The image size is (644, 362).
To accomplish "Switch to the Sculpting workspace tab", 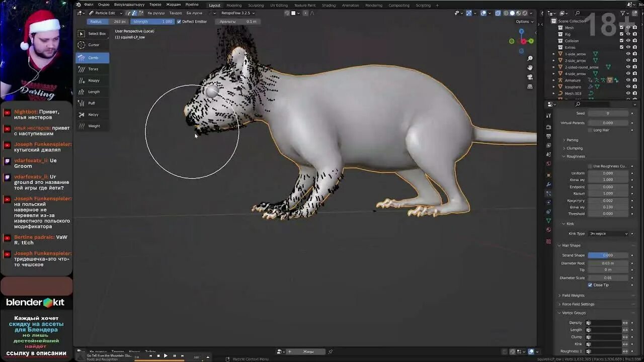I will [256, 6].
